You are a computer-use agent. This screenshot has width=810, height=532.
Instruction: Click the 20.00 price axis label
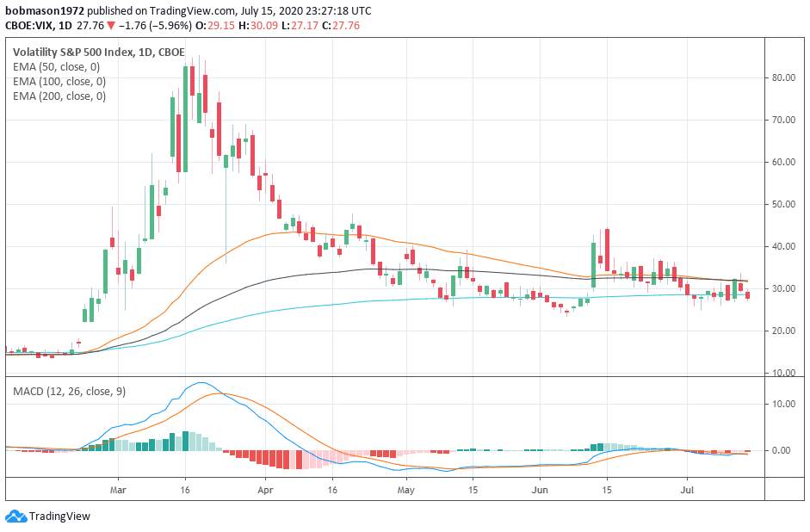coord(783,331)
